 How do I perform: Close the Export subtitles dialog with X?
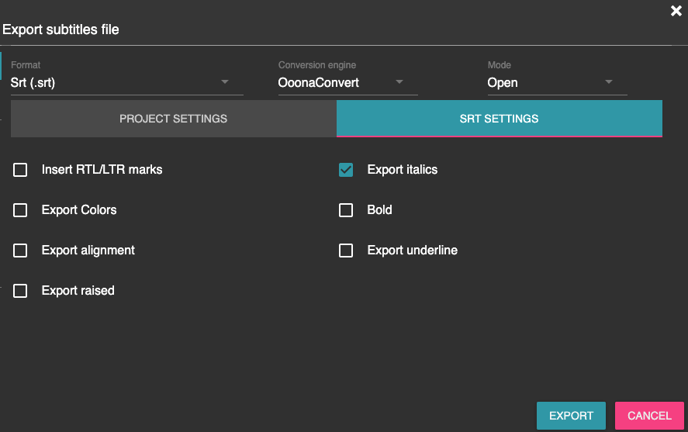pyautogui.click(x=676, y=11)
